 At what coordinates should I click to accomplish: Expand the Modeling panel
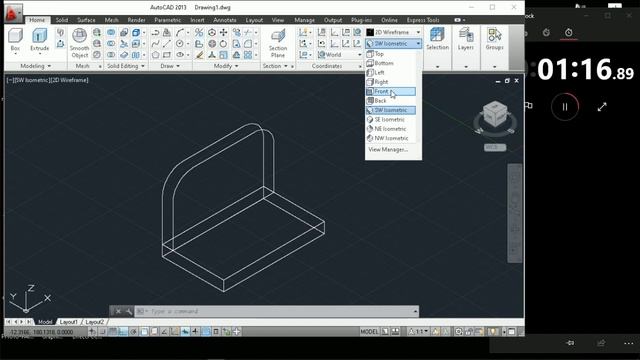point(36,66)
